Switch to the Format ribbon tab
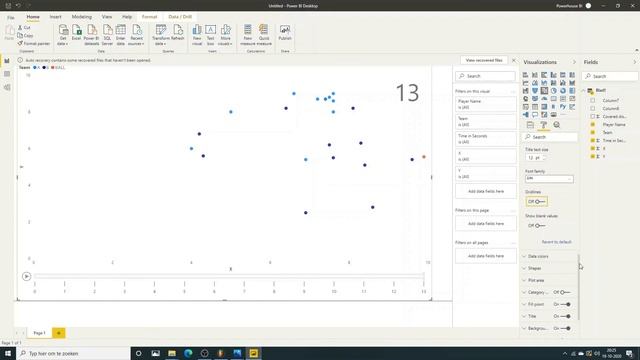Screen dimensions: 640x360 tap(149, 17)
